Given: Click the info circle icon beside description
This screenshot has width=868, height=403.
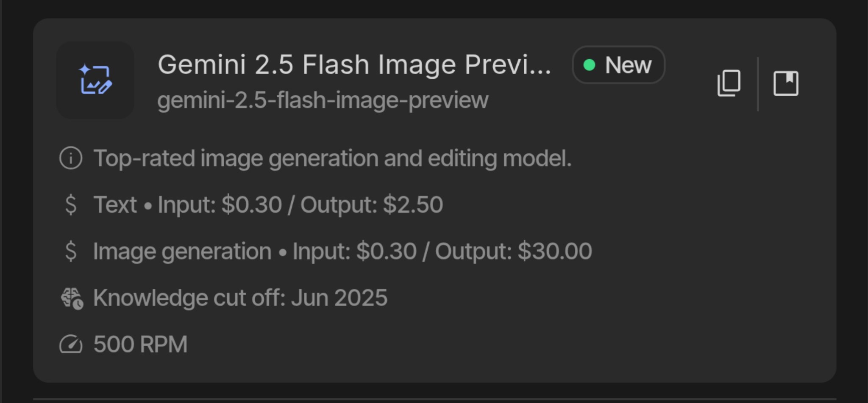Looking at the screenshot, I should tap(71, 158).
